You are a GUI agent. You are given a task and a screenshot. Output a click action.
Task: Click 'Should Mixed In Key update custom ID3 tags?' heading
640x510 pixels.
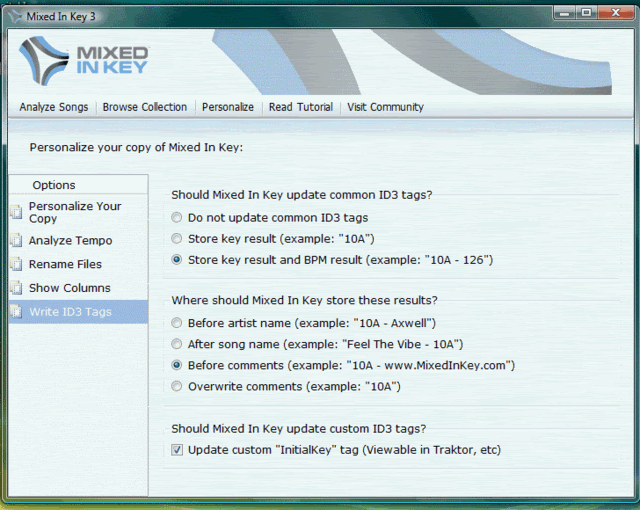tap(298, 428)
